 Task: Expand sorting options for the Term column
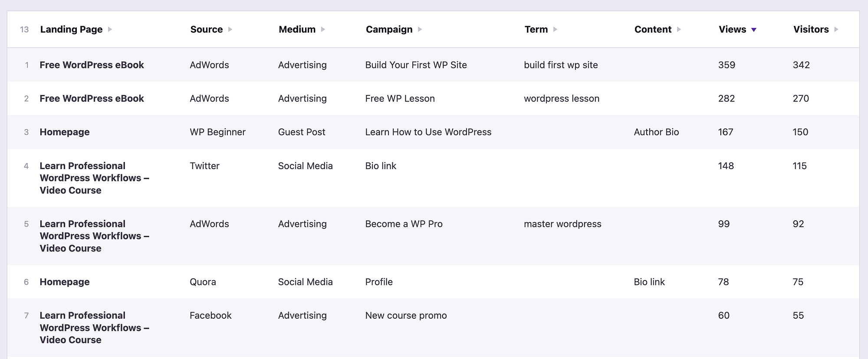(x=556, y=29)
